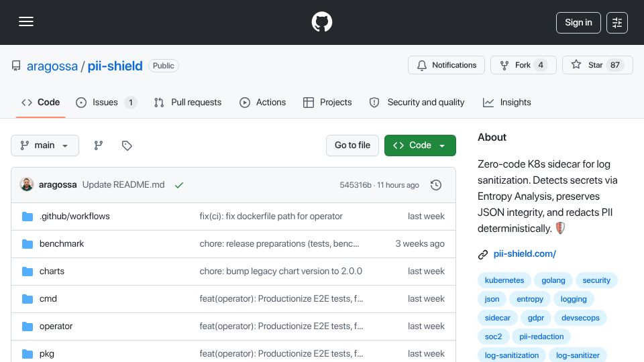This screenshot has height=362, width=644.
Task: Open the Pull requests tab
Action: point(188,102)
